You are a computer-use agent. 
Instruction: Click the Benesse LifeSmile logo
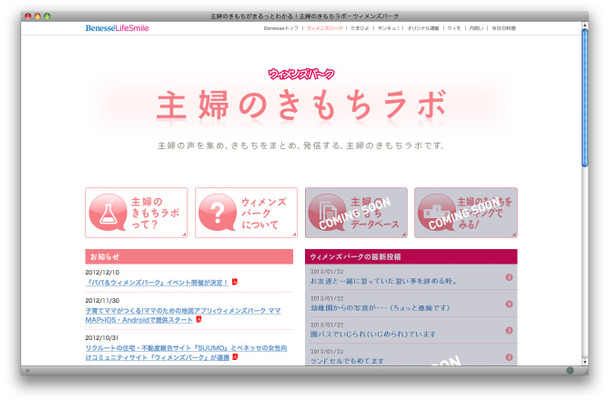pos(117,28)
